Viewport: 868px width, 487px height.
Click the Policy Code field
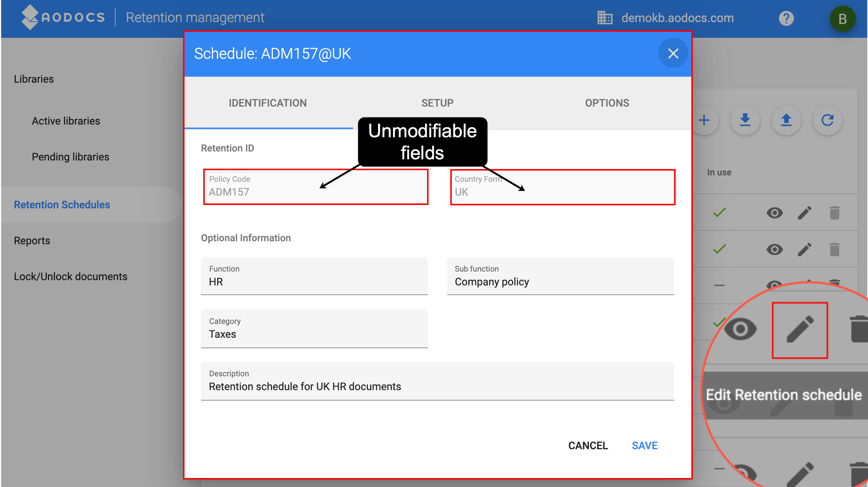click(x=316, y=187)
